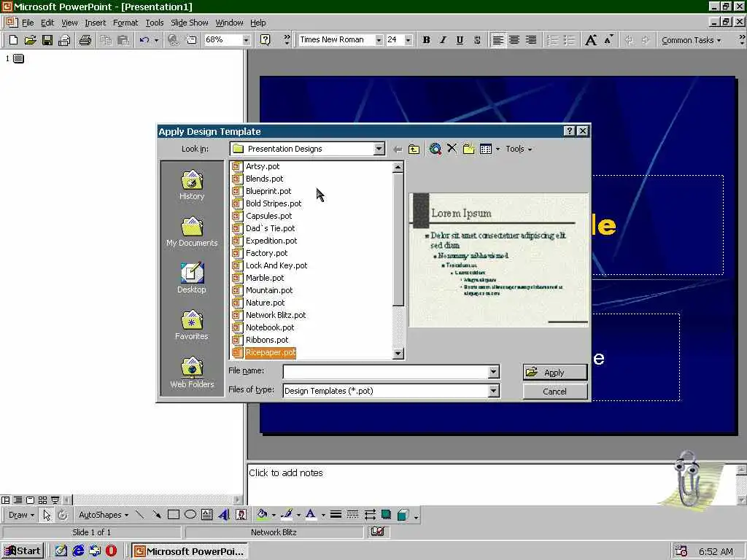Image resolution: width=747 pixels, height=560 pixels.
Task: Expand the File name dropdown arrow
Action: tap(494, 371)
